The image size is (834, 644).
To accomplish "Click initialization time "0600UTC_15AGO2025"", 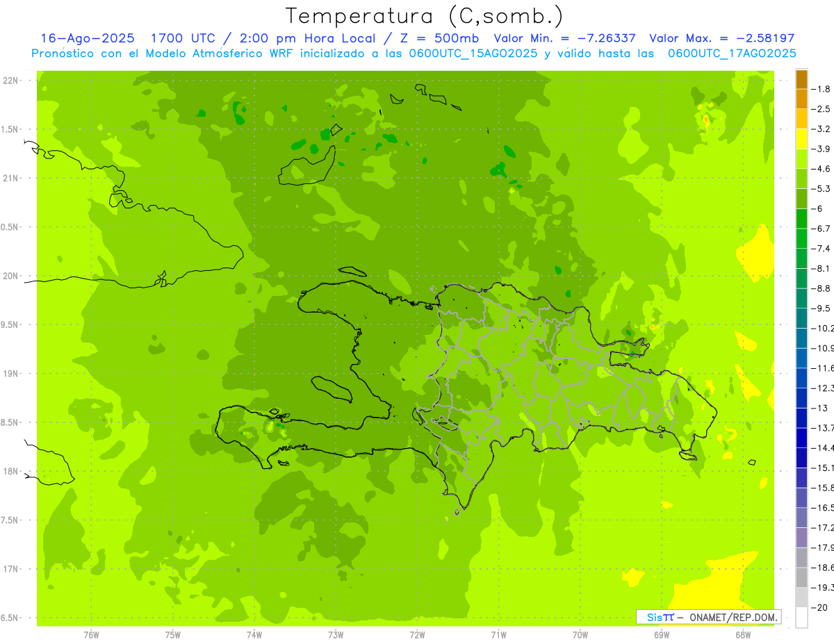I will click(x=474, y=53).
